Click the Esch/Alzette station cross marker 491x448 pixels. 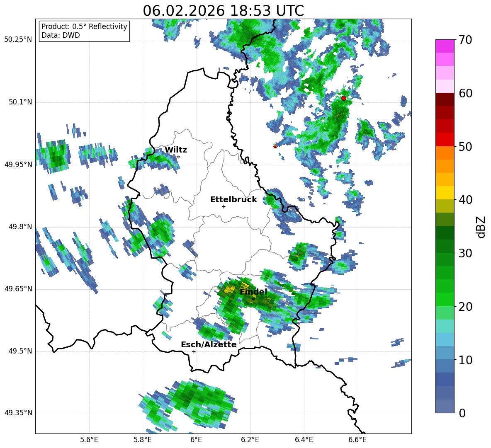click(194, 351)
